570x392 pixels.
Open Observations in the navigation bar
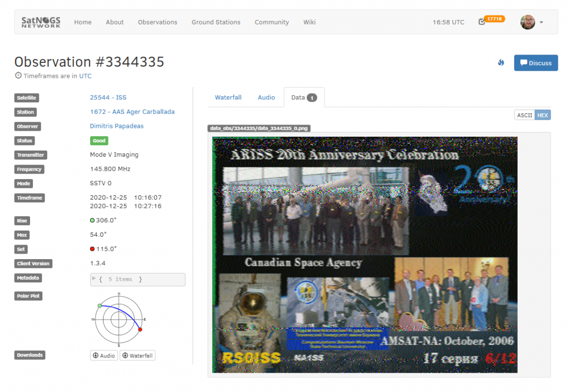(x=158, y=22)
